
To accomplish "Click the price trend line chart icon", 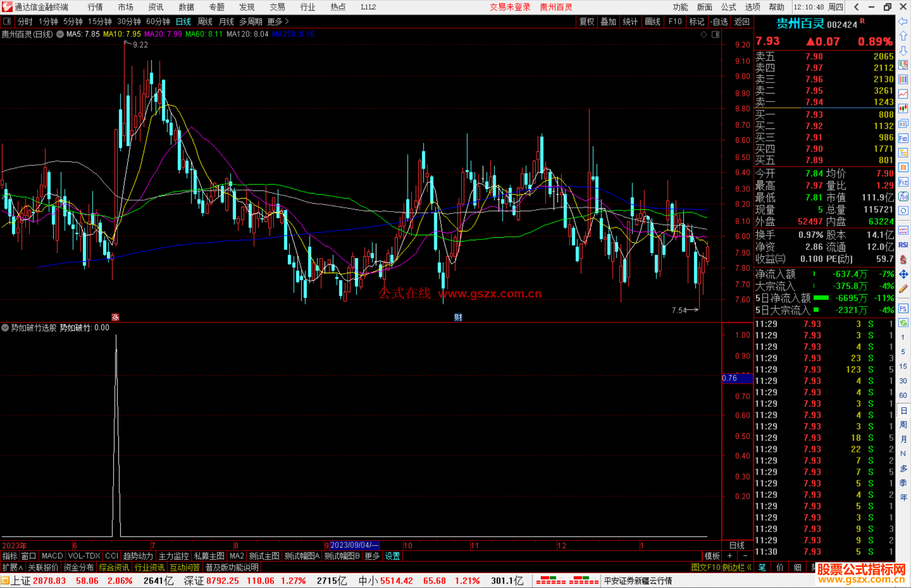I will click(x=903, y=94).
